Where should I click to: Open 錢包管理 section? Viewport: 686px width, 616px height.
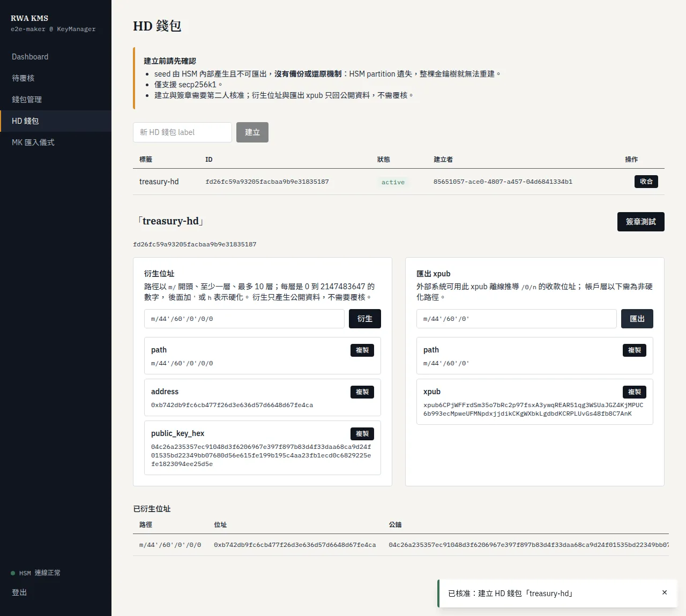tap(56, 100)
